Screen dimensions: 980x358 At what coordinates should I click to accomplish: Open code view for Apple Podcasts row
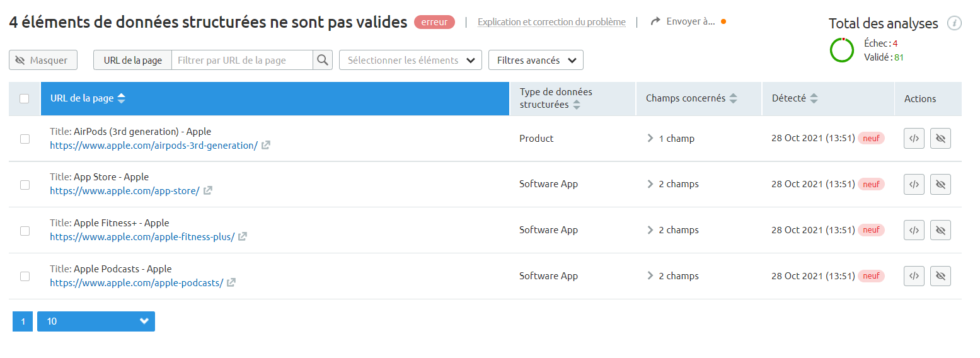914,276
